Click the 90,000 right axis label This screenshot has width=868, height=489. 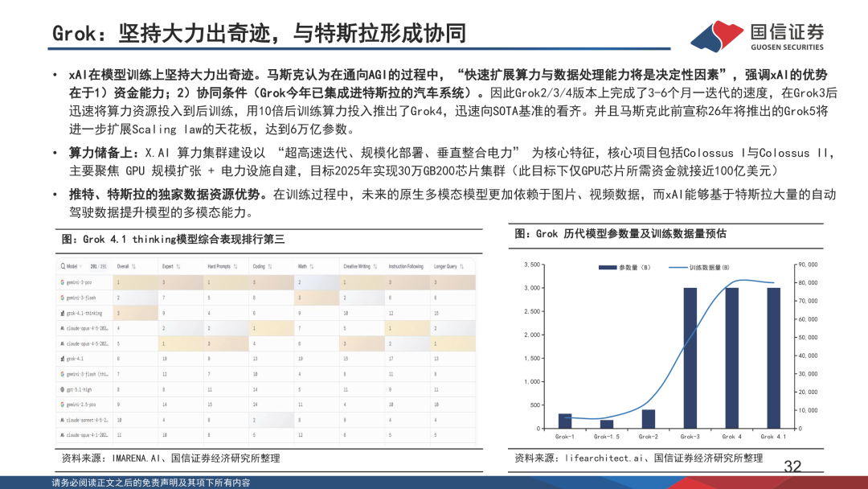[809, 265]
